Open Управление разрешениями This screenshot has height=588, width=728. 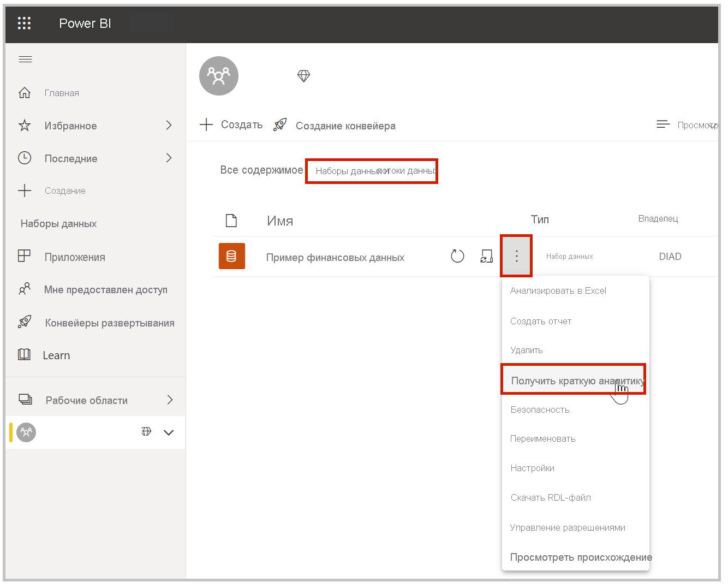(568, 527)
